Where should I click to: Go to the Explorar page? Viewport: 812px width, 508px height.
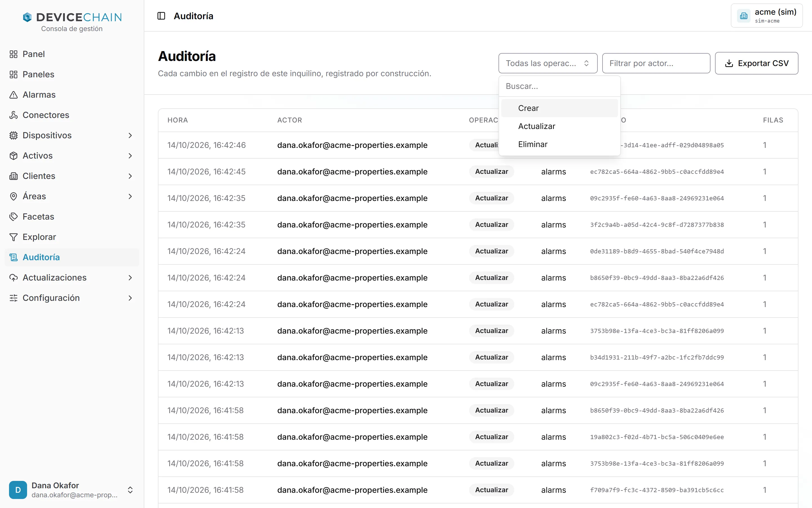[72, 237]
